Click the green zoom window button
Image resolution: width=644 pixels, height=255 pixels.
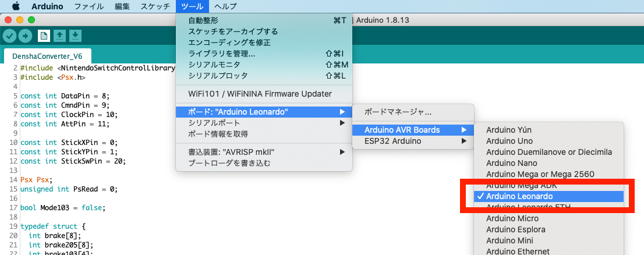coord(31,20)
